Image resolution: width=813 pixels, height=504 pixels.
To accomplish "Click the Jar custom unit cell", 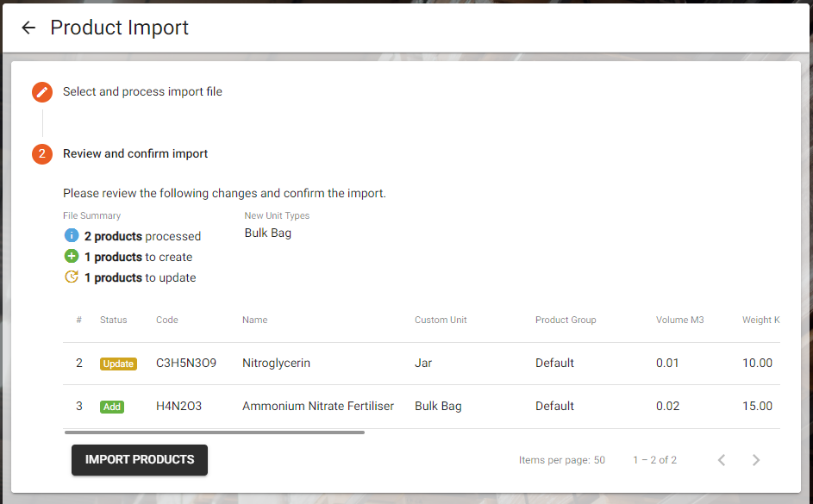I will (423, 363).
